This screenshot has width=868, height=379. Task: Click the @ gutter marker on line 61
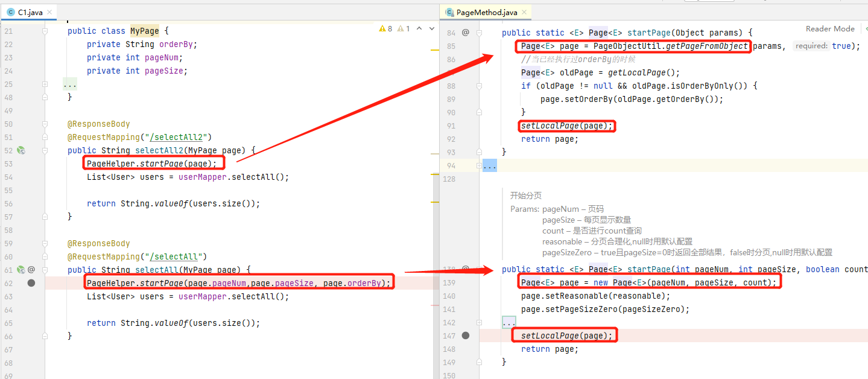tap(31, 270)
